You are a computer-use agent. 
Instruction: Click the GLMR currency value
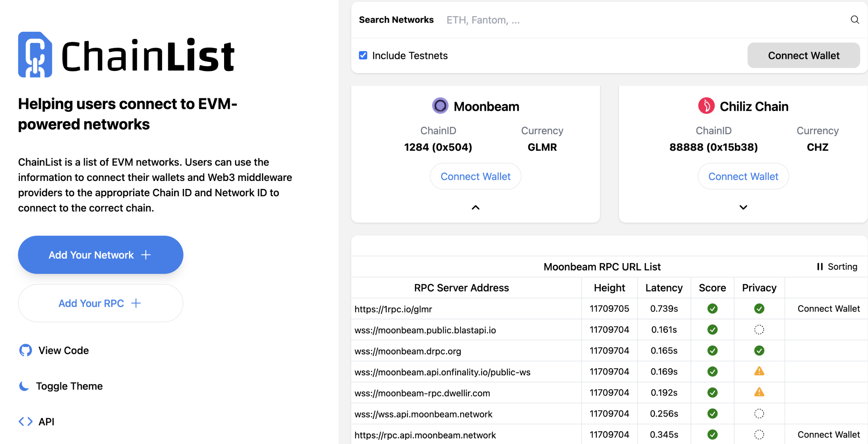pos(542,147)
